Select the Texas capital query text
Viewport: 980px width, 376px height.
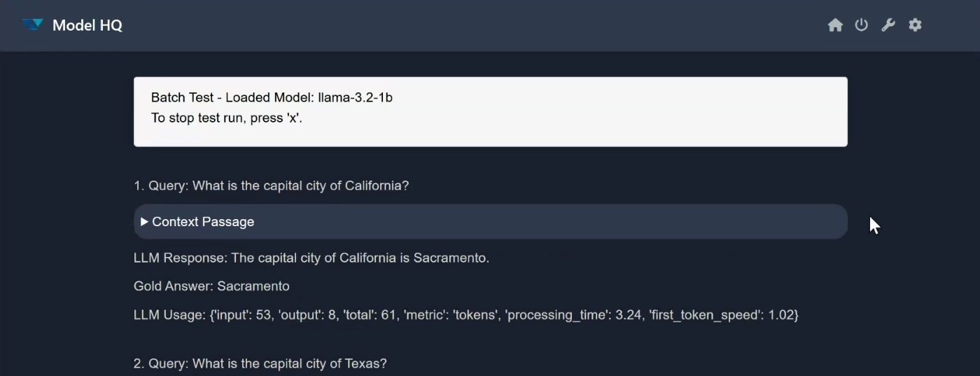[260, 363]
